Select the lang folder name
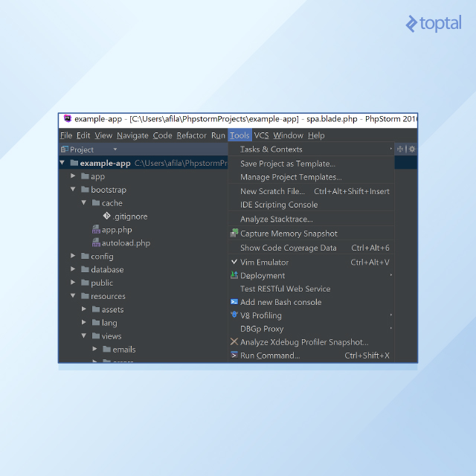The image size is (476, 476). [109, 323]
